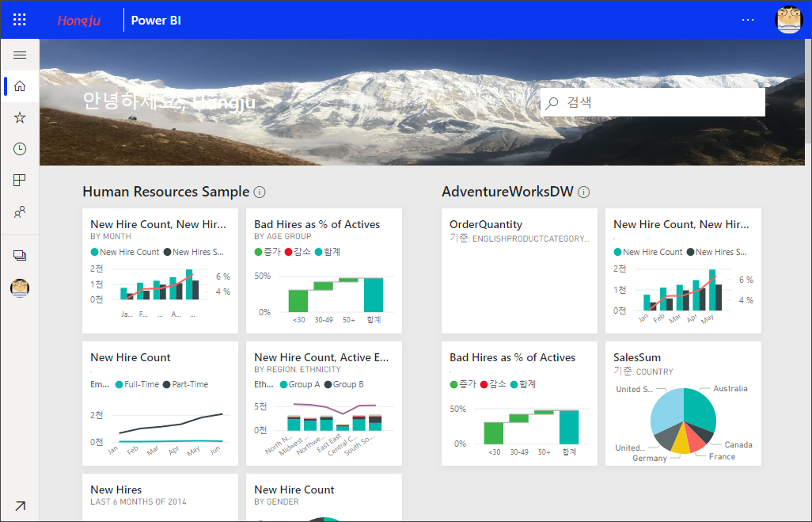This screenshot has width=812, height=522.
Task: Click the search magnifier icon
Action: 552,103
